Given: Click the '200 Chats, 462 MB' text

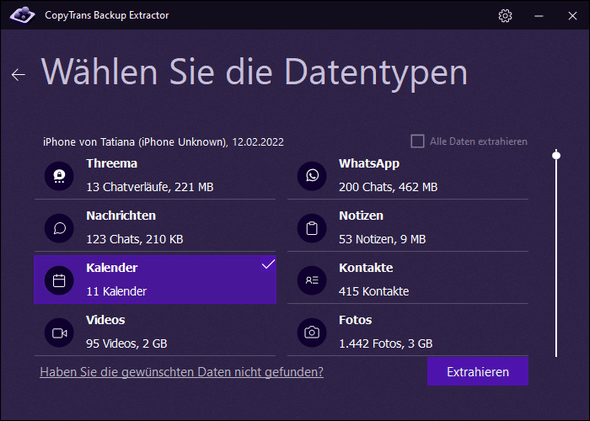Looking at the screenshot, I should click(x=388, y=187).
